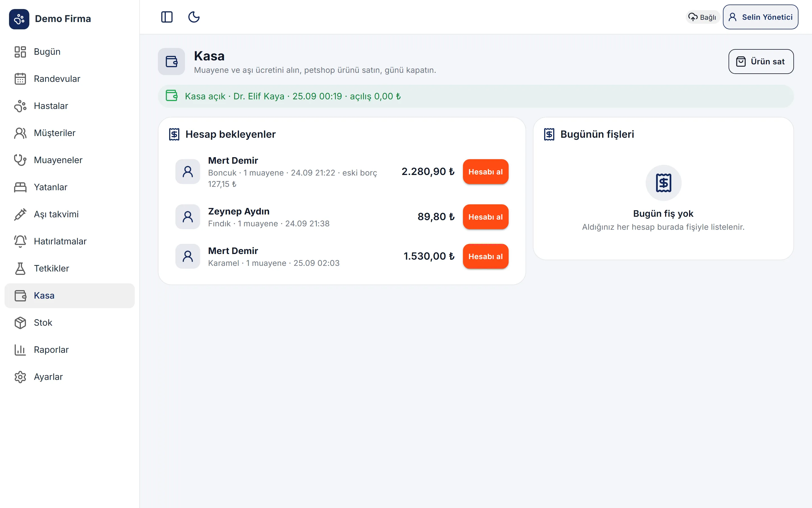
Task: Click the Demo Firma company name
Action: 63,19
